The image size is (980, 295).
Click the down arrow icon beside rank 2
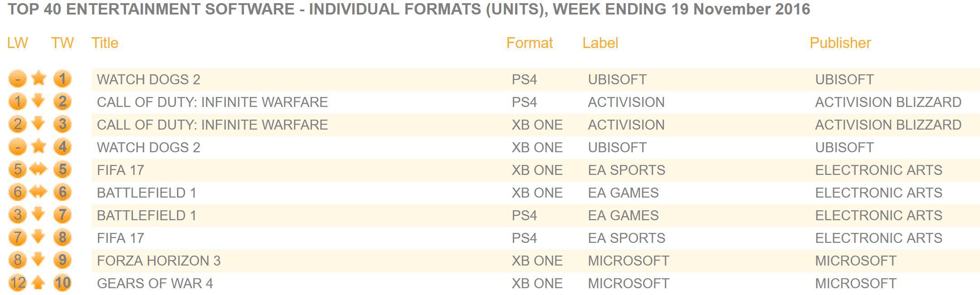coord(39,101)
